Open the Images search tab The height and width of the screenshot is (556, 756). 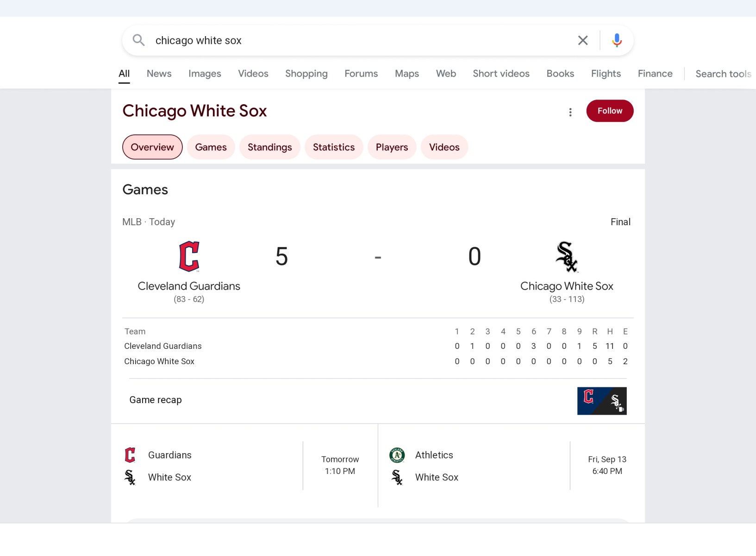tap(205, 74)
